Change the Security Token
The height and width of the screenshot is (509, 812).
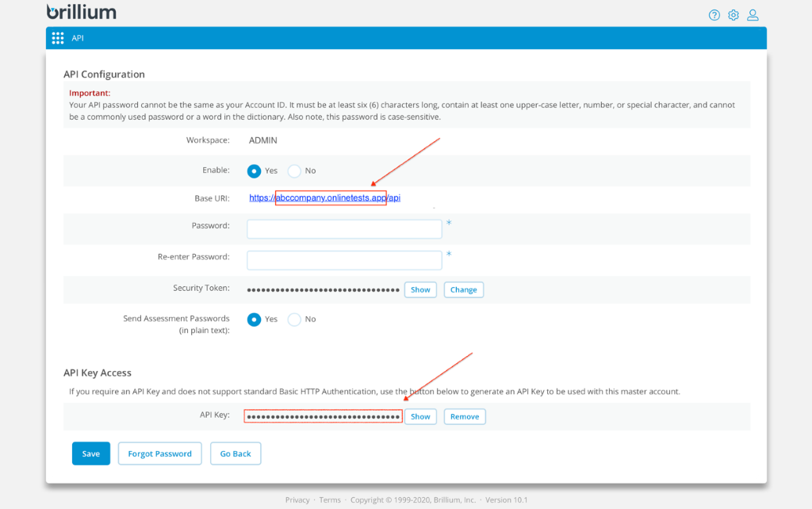point(463,290)
